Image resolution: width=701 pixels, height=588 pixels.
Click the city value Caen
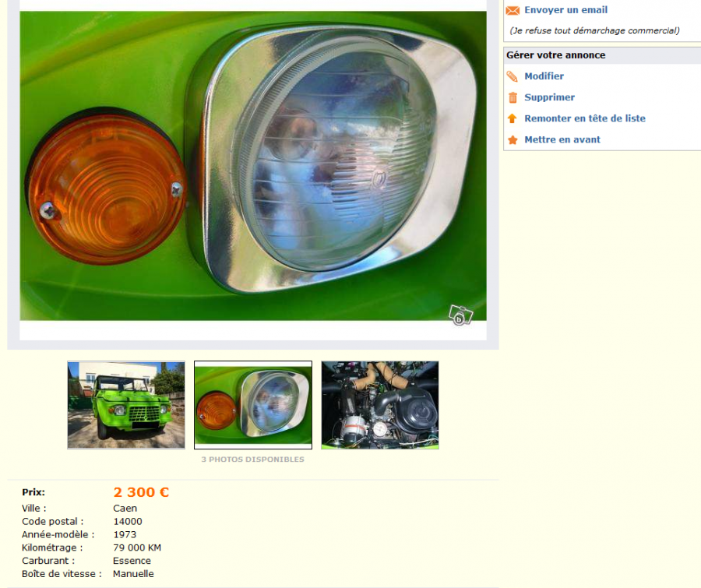point(125,509)
